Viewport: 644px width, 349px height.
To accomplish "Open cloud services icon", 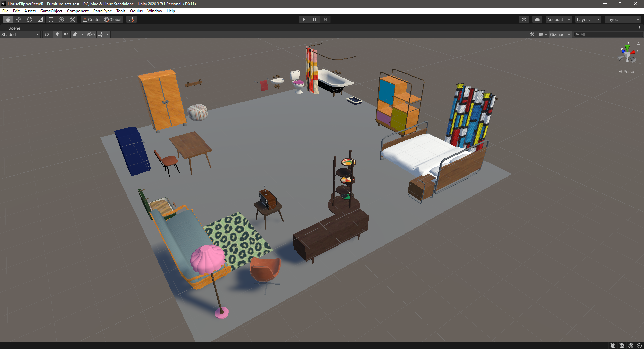I will tap(537, 19).
